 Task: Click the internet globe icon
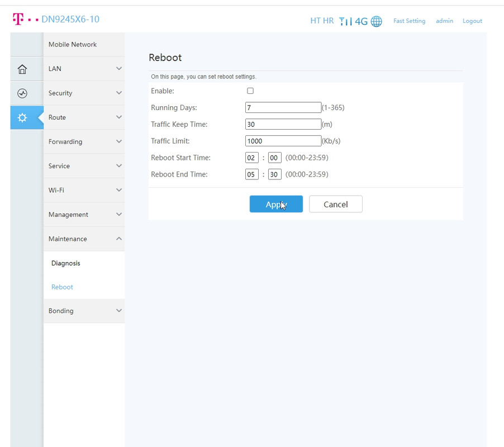tap(377, 21)
